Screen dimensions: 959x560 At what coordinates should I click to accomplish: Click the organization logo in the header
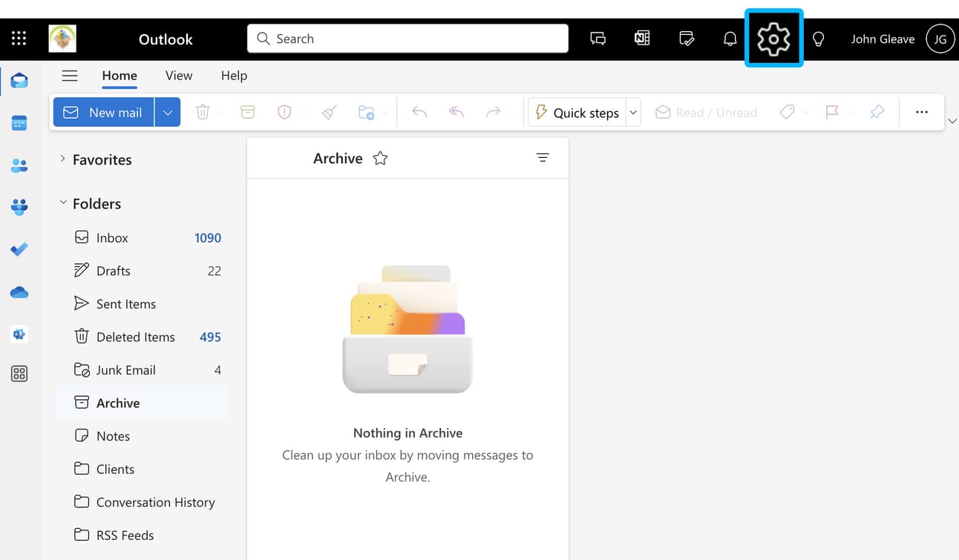coord(62,39)
